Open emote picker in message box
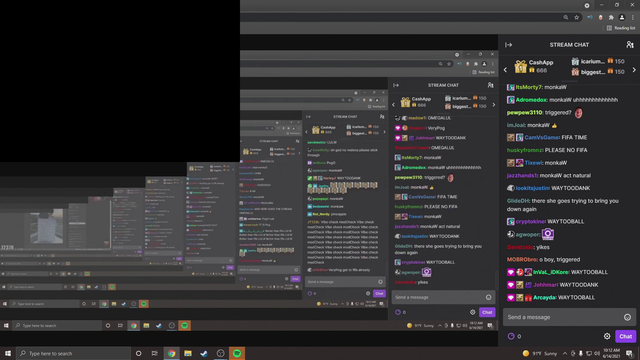The height and width of the screenshot is (360, 640). click(627, 317)
